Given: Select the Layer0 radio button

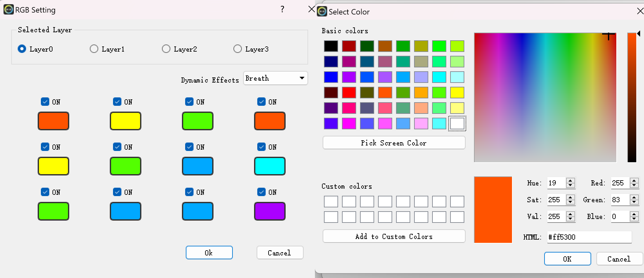Looking at the screenshot, I should (x=22, y=49).
